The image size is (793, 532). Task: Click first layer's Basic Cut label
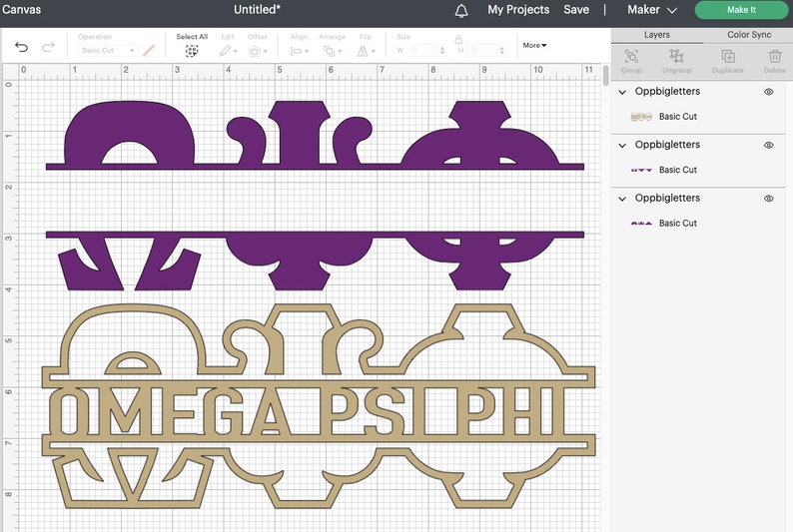pos(678,117)
